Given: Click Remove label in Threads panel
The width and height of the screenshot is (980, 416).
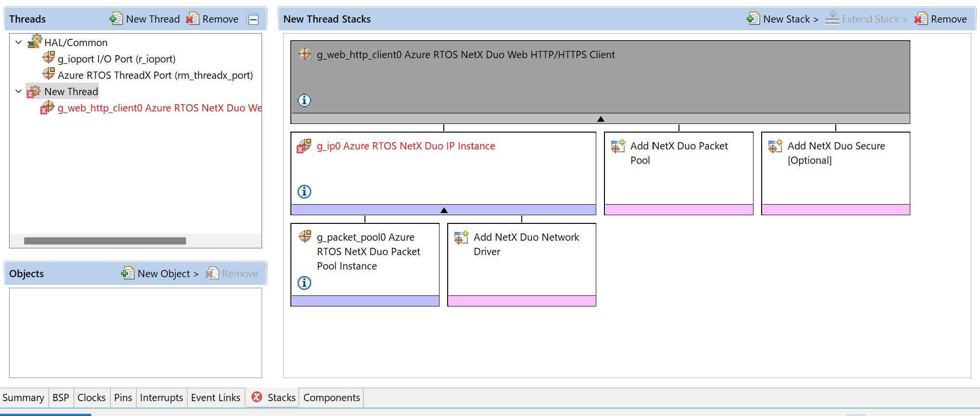Looking at the screenshot, I should coord(220,19).
